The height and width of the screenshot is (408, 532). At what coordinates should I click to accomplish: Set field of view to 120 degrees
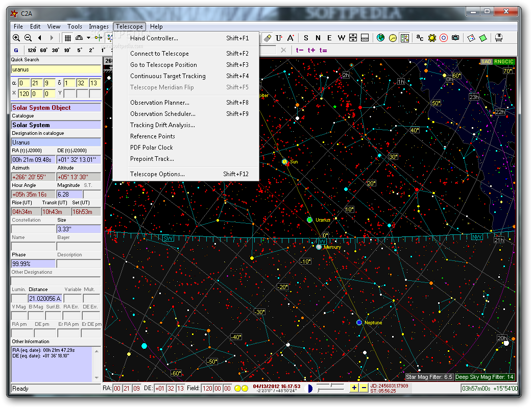(x=32, y=50)
